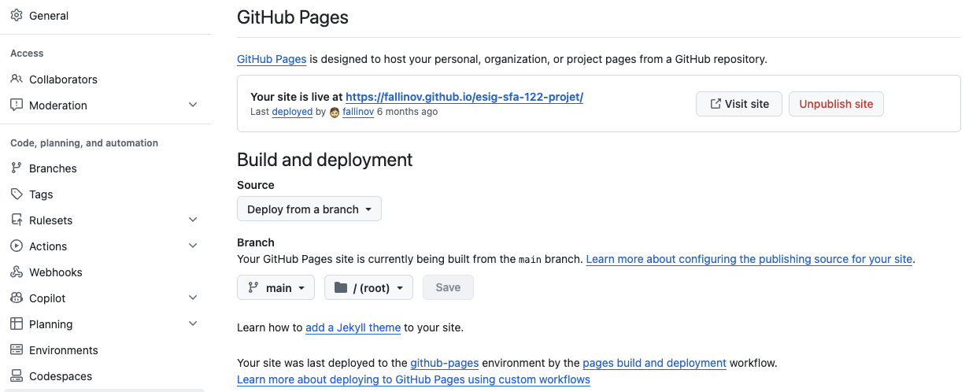This screenshot has height=392, width=980.
Task: Click the GitHub Pages heading
Action: [293, 17]
